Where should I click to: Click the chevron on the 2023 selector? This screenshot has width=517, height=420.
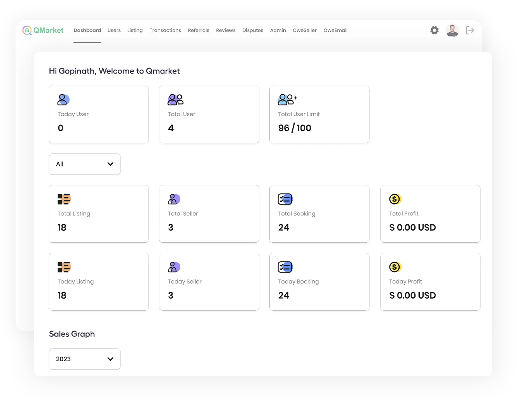[110, 359]
